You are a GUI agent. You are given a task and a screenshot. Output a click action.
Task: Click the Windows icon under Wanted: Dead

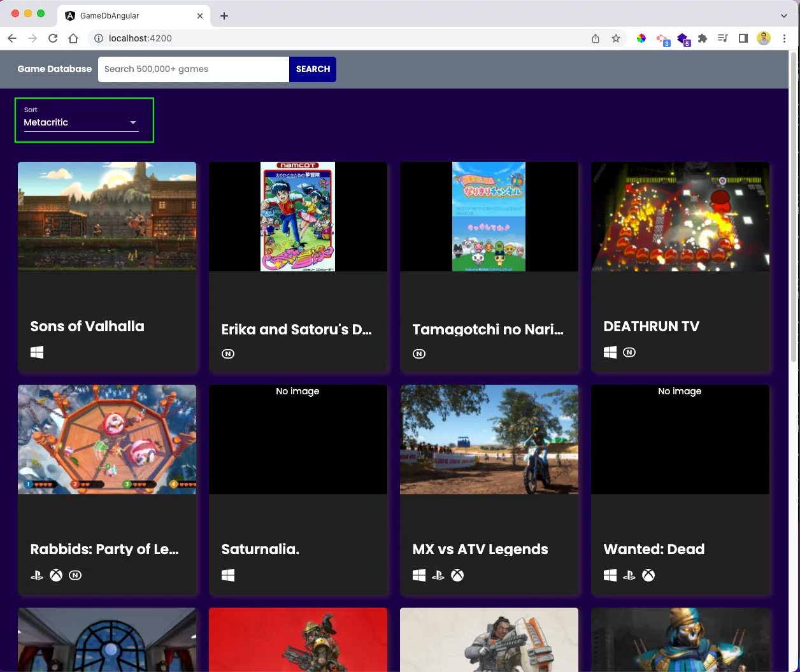pyautogui.click(x=610, y=575)
